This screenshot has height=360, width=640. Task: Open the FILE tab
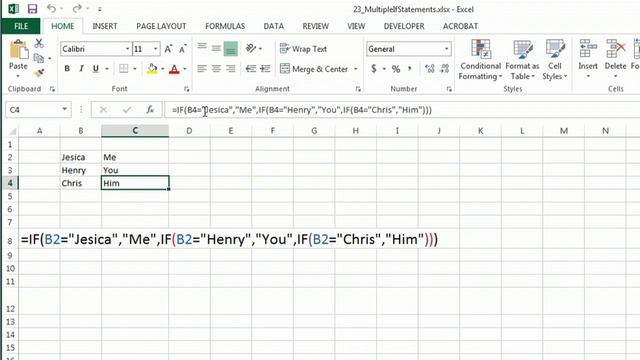point(21,26)
